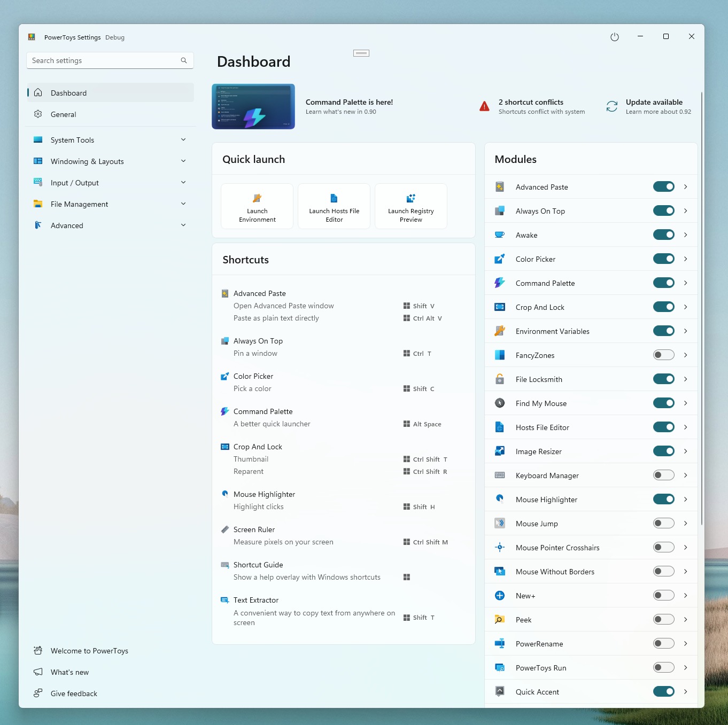Disable the Awake module
728x725 pixels.
(663, 235)
